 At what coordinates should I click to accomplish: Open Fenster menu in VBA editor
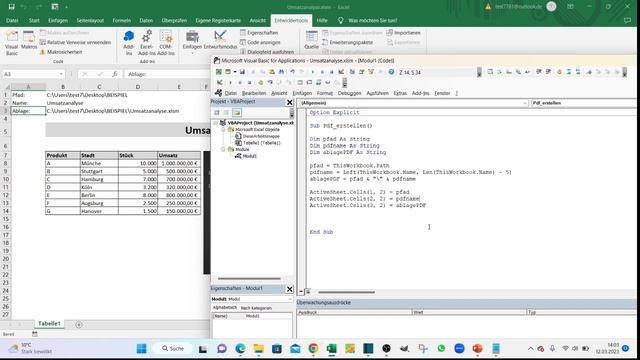pyautogui.click(x=442, y=93)
